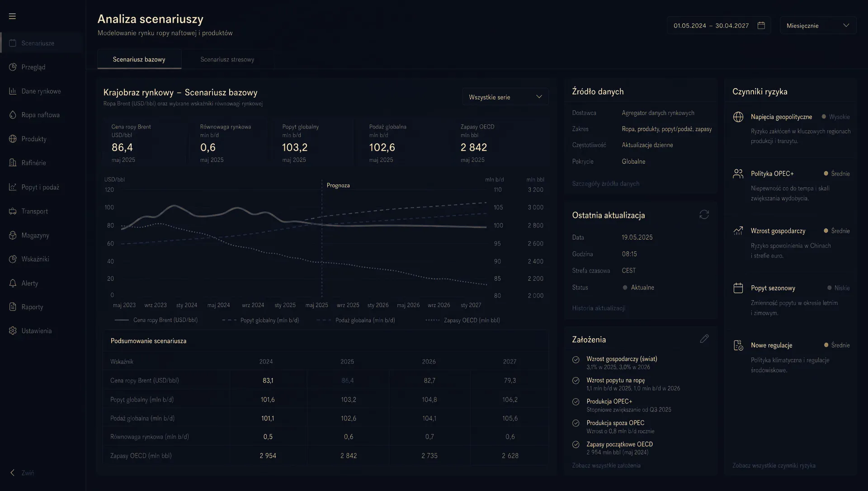Toggle Podaż globalna legend series
Screen dimensions: 868x491
[356, 320]
